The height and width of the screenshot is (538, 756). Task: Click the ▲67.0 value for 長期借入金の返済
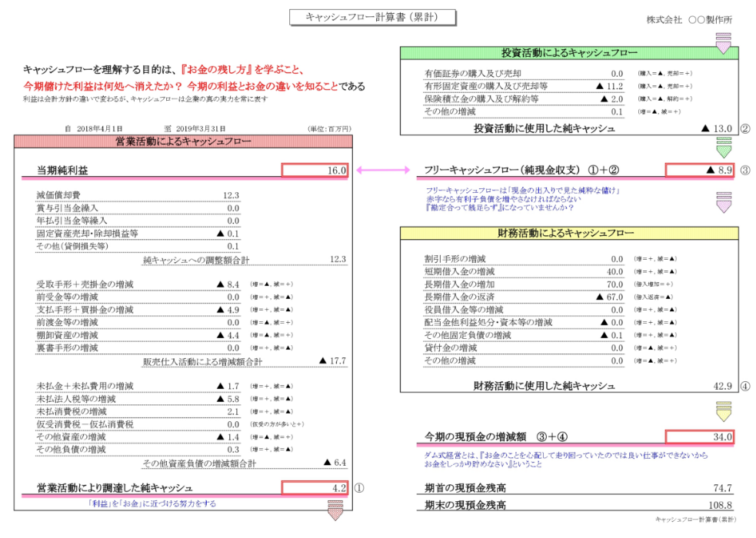tap(609, 297)
